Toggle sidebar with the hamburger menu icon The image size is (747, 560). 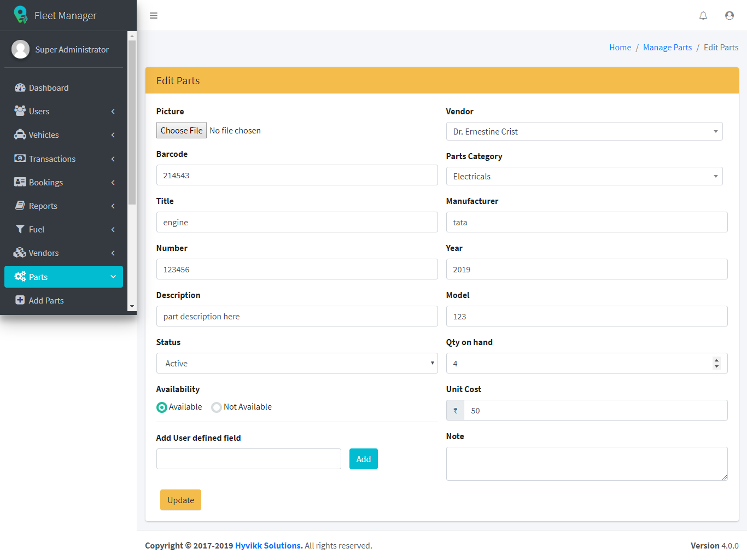pos(154,15)
